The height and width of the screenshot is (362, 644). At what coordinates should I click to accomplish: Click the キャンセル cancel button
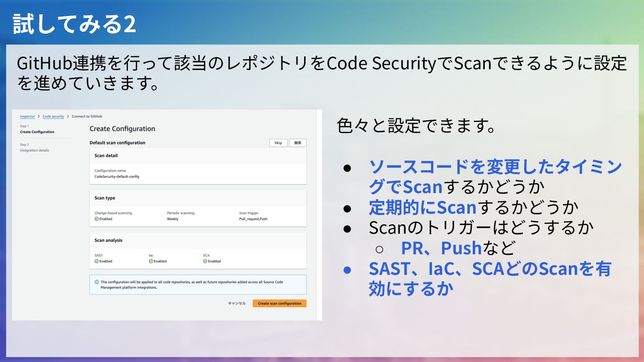pyautogui.click(x=237, y=303)
